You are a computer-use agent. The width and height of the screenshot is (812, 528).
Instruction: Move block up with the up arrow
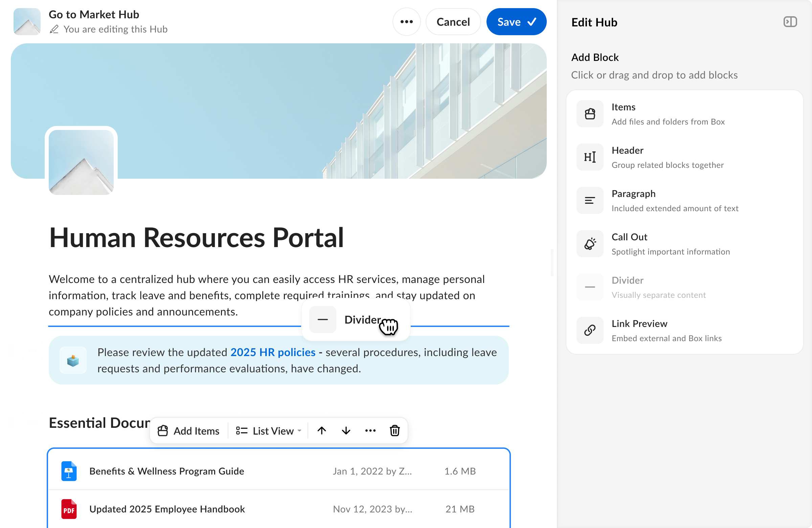(x=322, y=431)
